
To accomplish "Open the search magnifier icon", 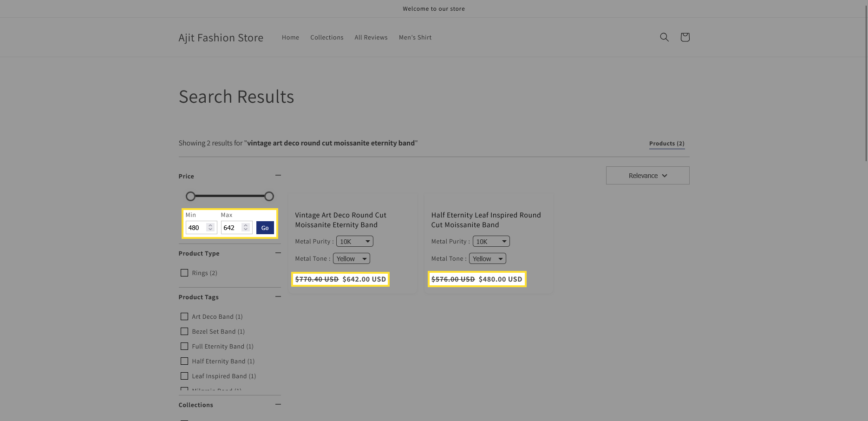I will point(664,37).
